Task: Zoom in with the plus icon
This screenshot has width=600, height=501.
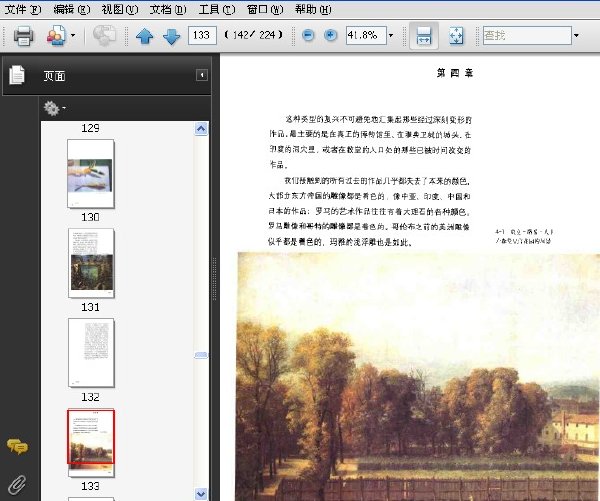Action: point(330,36)
